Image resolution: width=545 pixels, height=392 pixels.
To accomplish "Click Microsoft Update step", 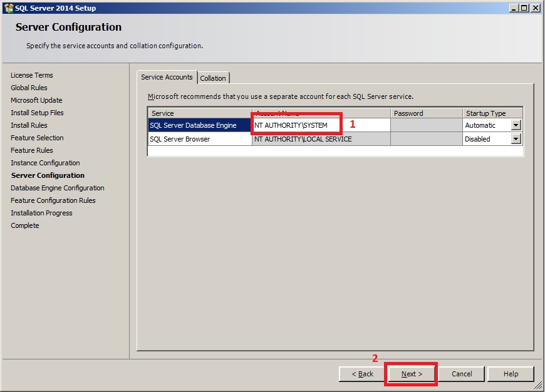I will 36,100.
